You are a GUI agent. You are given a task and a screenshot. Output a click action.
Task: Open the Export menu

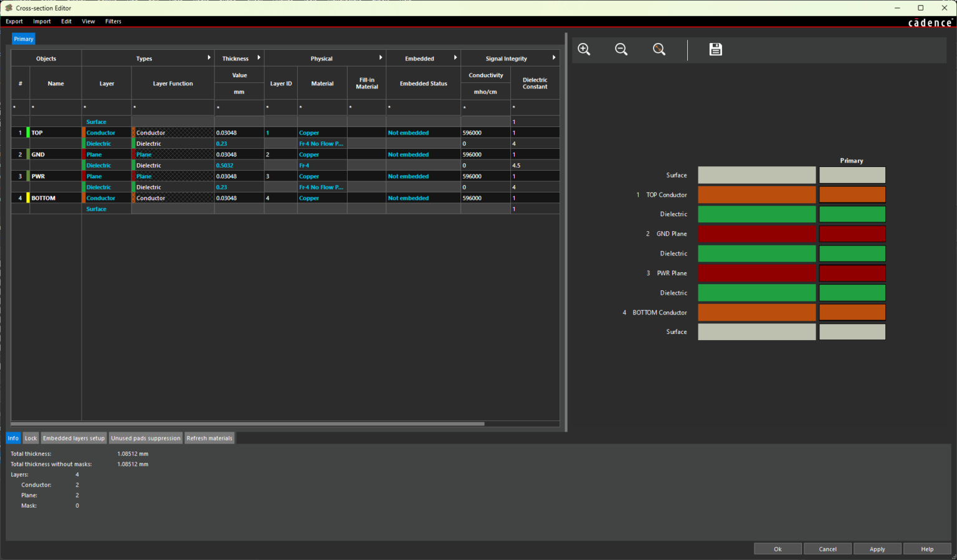click(x=14, y=21)
